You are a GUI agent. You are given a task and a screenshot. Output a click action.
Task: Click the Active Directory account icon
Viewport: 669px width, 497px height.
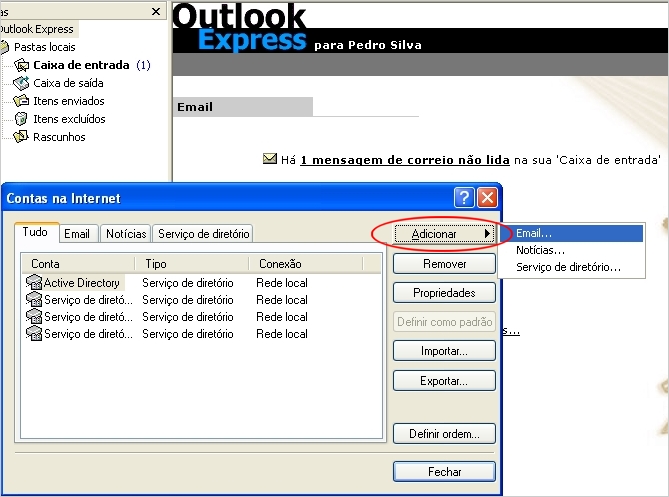(x=33, y=283)
